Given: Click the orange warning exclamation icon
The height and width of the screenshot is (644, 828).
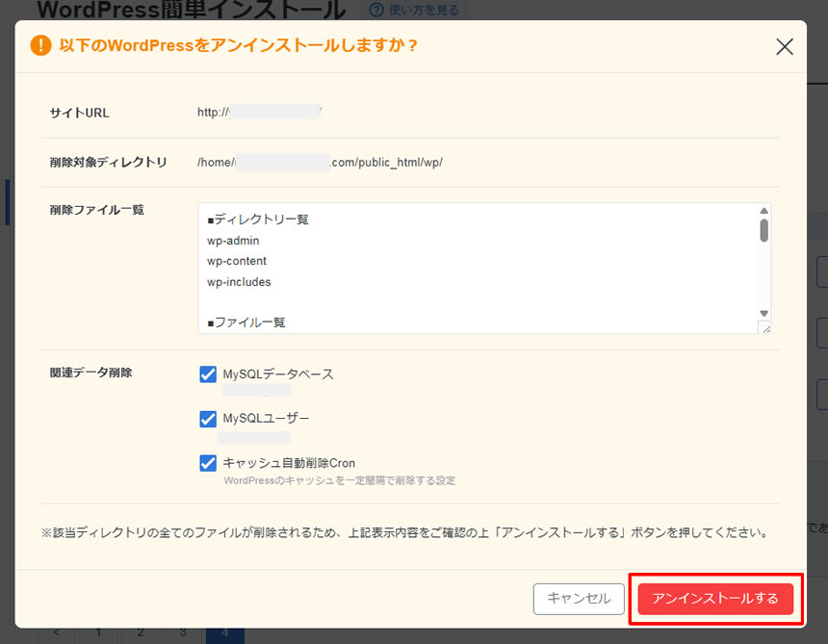Looking at the screenshot, I should 39,44.
